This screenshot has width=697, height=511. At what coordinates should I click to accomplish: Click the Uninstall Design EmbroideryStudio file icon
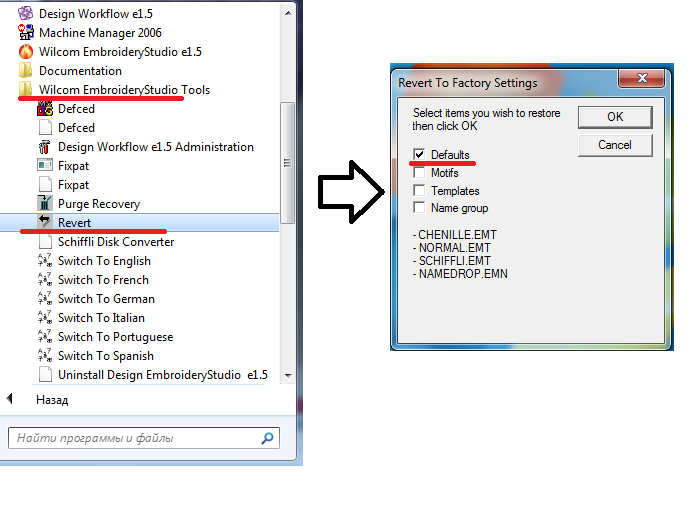pyautogui.click(x=45, y=375)
